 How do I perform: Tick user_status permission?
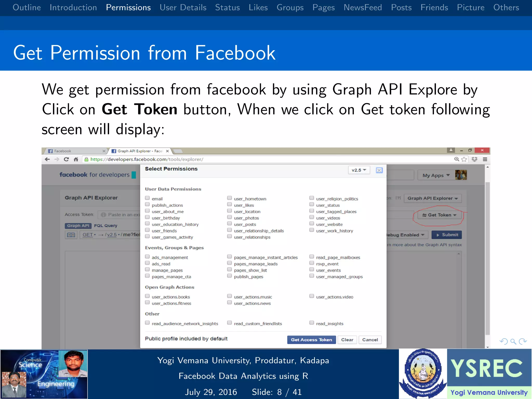pyautogui.click(x=312, y=204)
